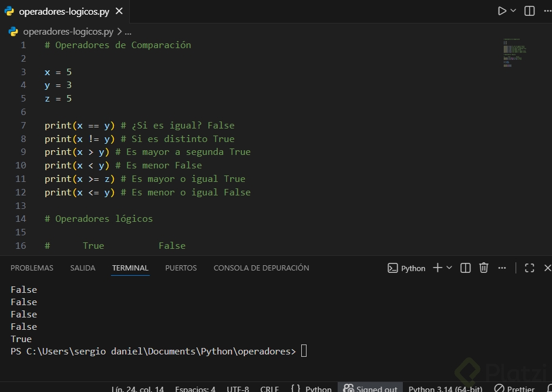Click the minimap code overview

pos(514,52)
